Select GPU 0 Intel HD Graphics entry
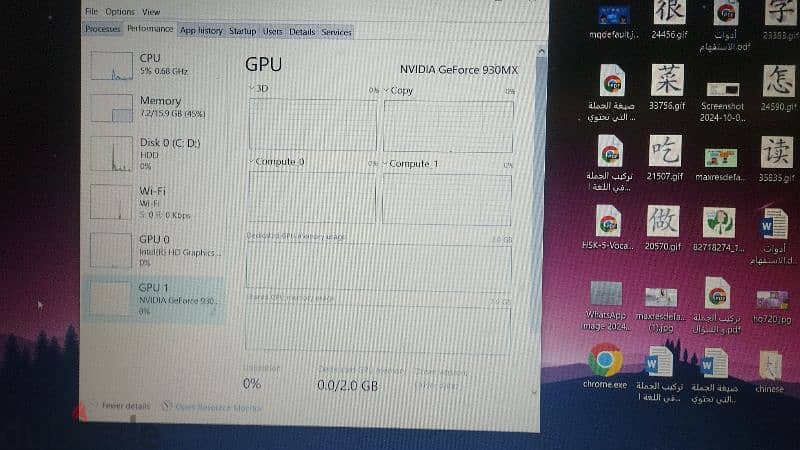This screenshot has width=800, height=450. click(x=156, y=250)
